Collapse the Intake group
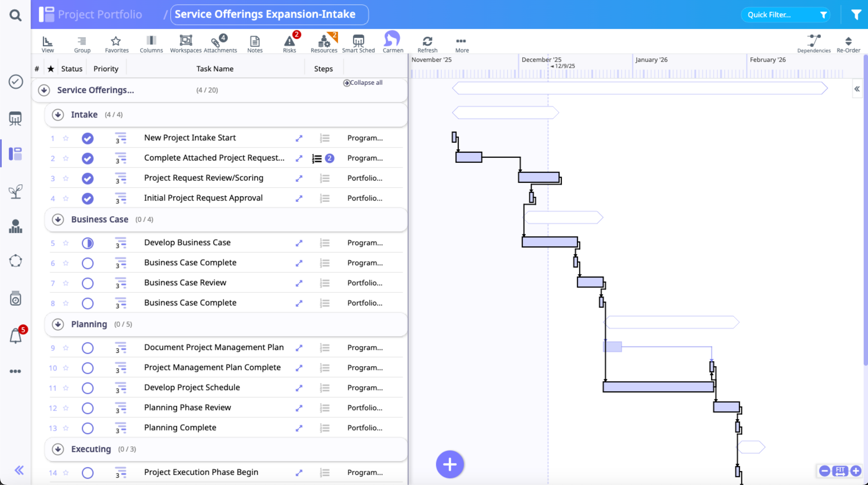 pyautogui.click(x=58, y=115)
